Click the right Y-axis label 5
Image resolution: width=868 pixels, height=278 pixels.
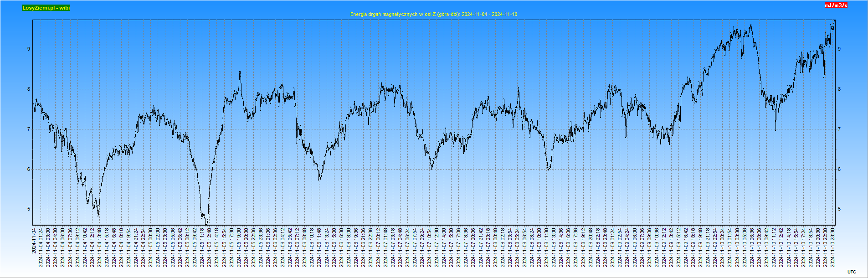click(x=839, y=209)
